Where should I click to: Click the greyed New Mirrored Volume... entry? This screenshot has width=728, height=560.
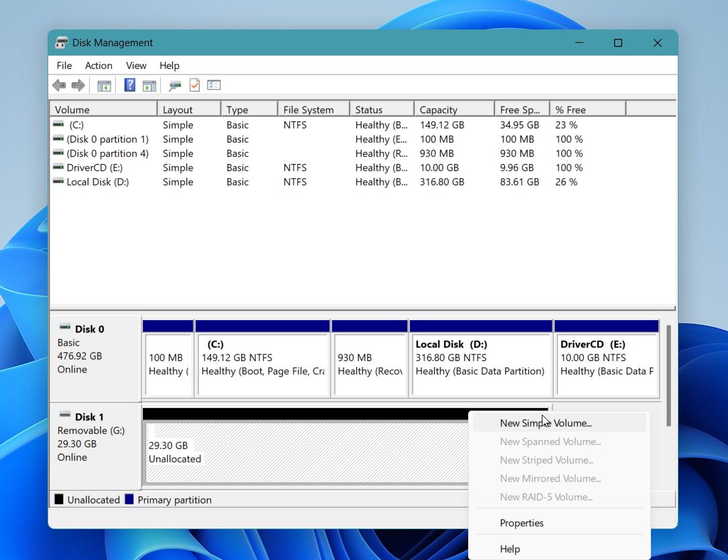pos(559,478)
